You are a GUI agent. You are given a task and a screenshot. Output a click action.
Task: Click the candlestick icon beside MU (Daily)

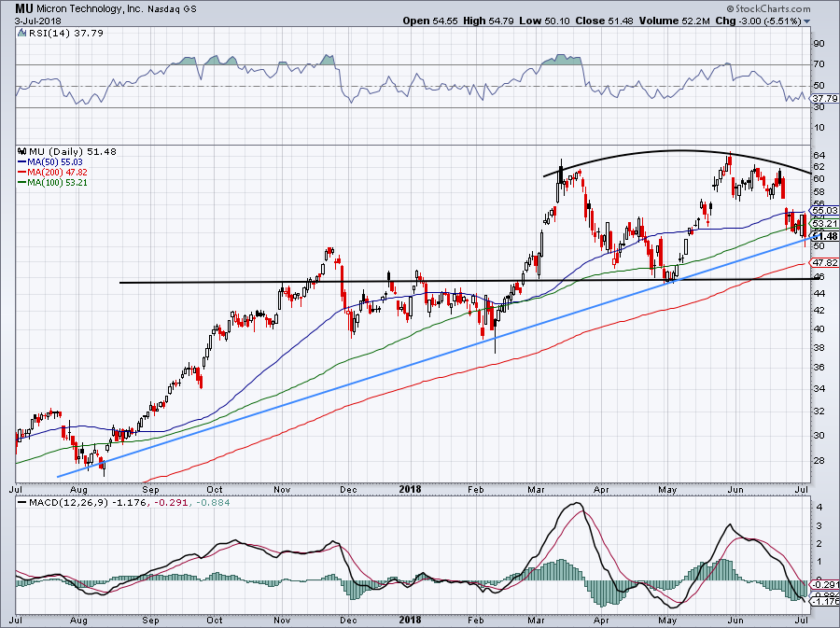(22, 151)
